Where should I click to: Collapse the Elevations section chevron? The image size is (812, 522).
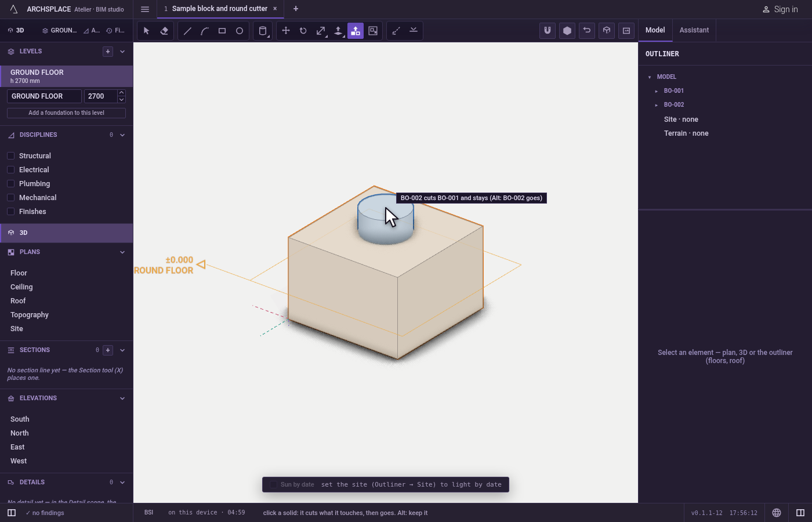click(x=122, y=398)
